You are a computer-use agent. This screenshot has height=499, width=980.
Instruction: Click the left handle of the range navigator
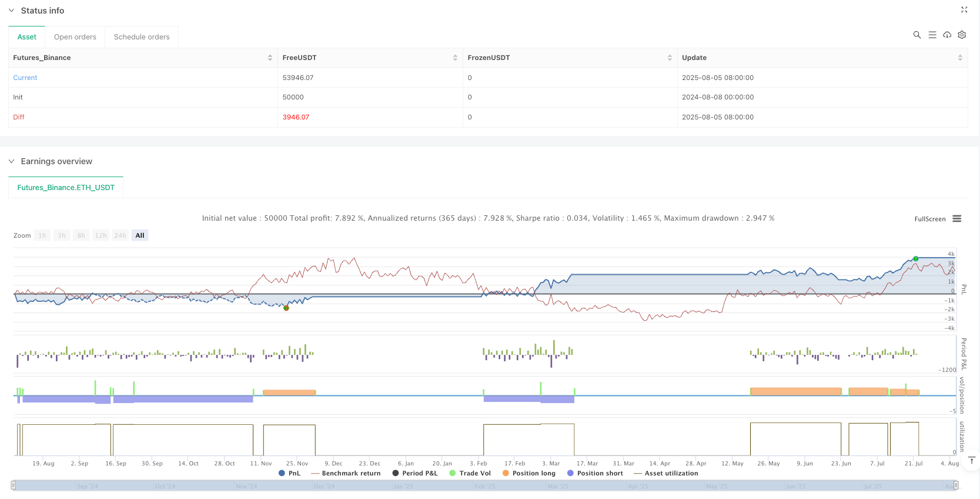click(14, 485)
